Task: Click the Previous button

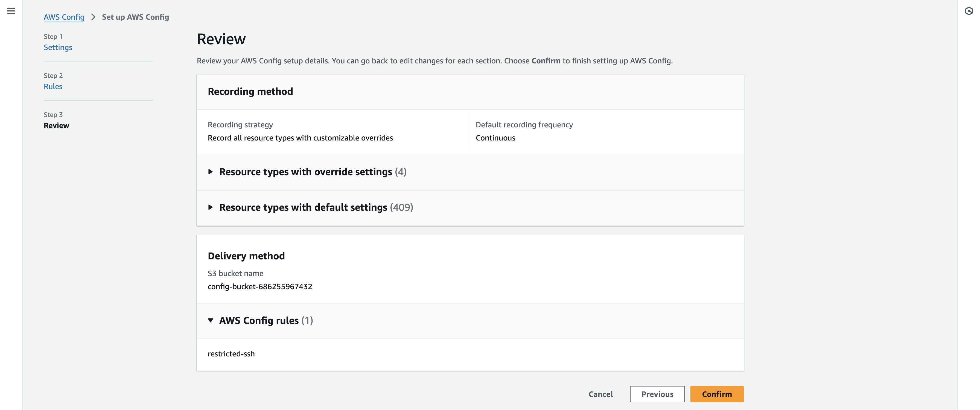Action: (657, 394)
